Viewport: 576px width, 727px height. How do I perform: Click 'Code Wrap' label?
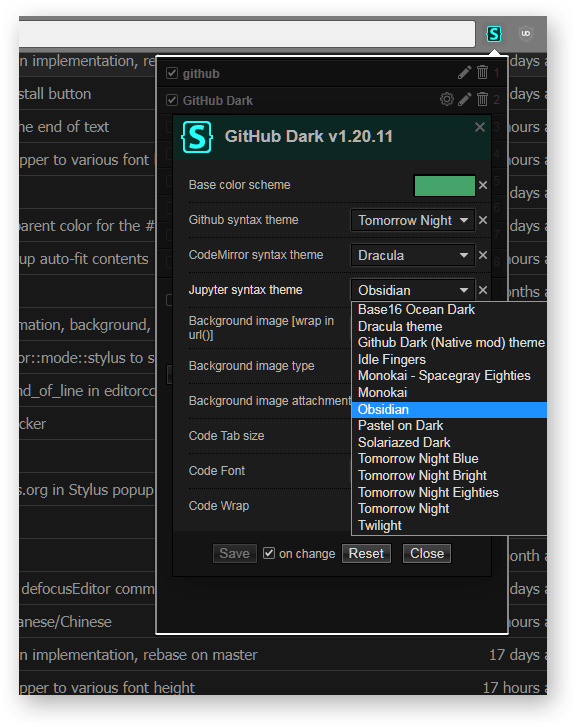point(219,506)
